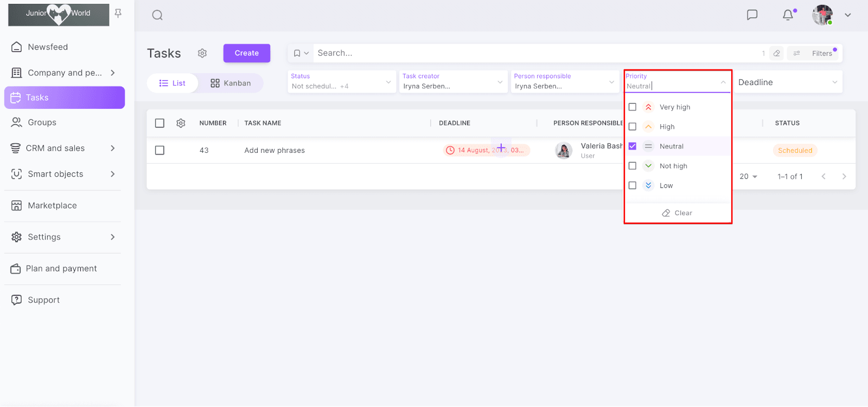Click the table column settings gear
The height and width of the screenshot is (407, 868).
tap(181, 123)
